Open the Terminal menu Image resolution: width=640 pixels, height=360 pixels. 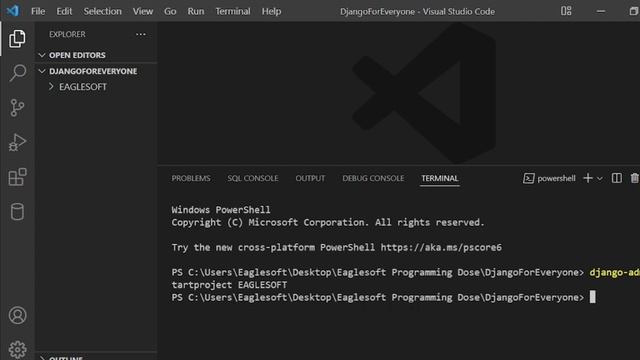pos(233,11)
